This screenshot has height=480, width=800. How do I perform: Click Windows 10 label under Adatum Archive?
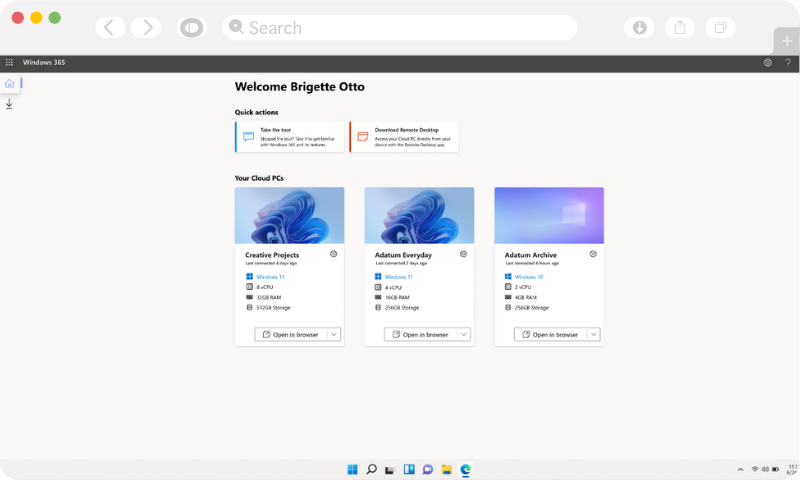[529, 277]
